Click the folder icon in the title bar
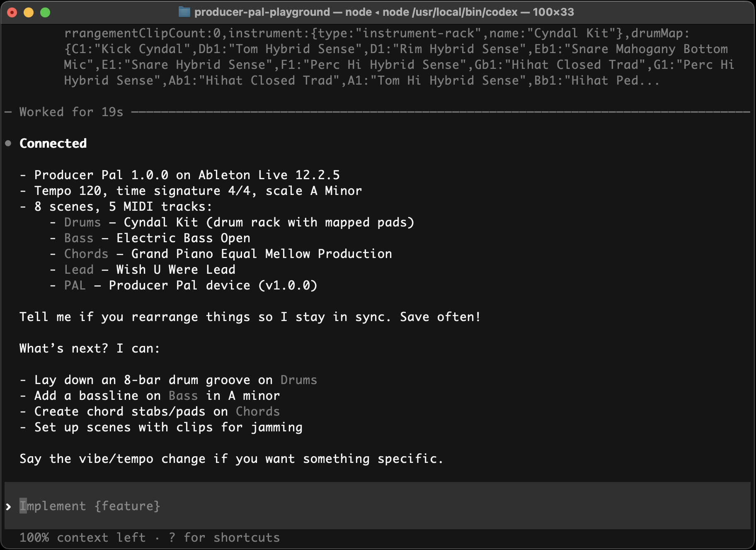Viewport: 756px width, 550px height. pyautogui.click(x=184, y=12)
